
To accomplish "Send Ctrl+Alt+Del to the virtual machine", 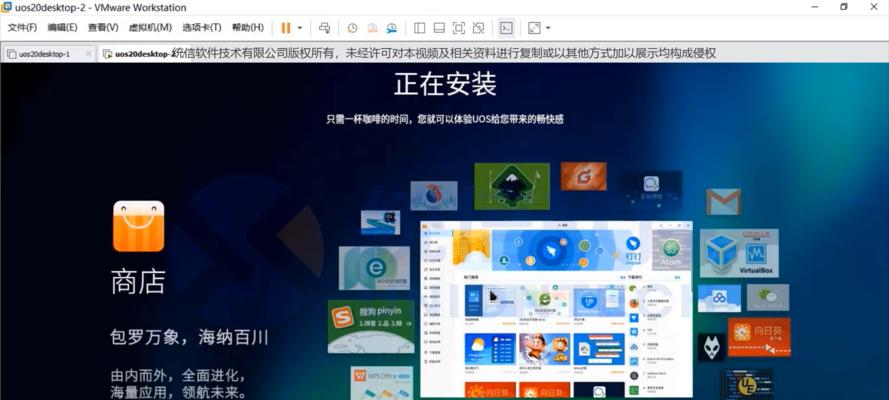I will [324, 28].
